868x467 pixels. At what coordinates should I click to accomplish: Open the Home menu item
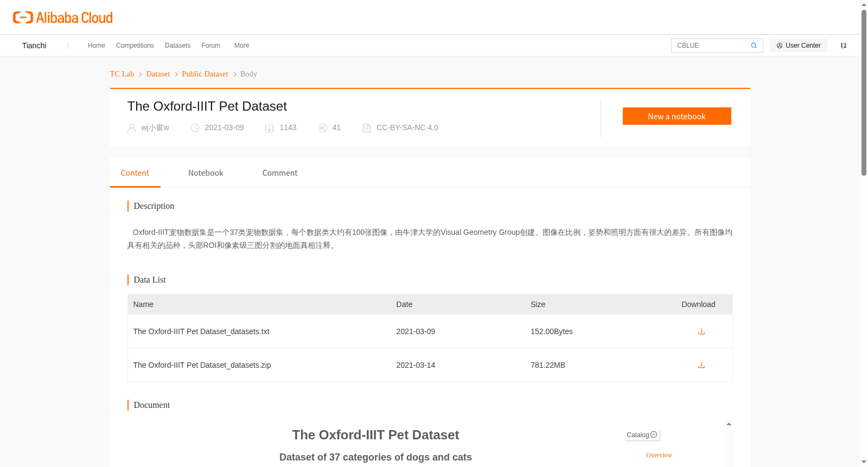pyautogui.click(x=97, y=46)
